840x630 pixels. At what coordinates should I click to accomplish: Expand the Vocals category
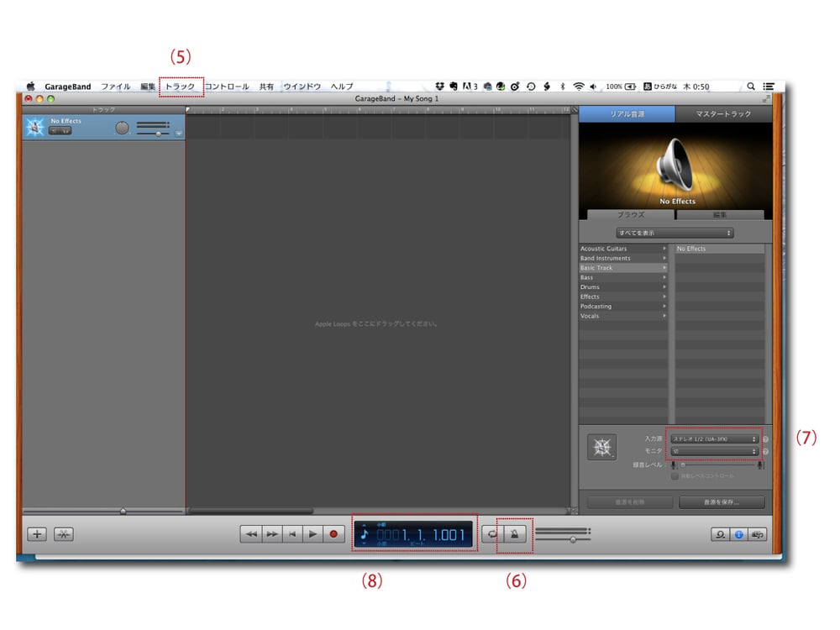pyautogui.click(x=623, y=316)
